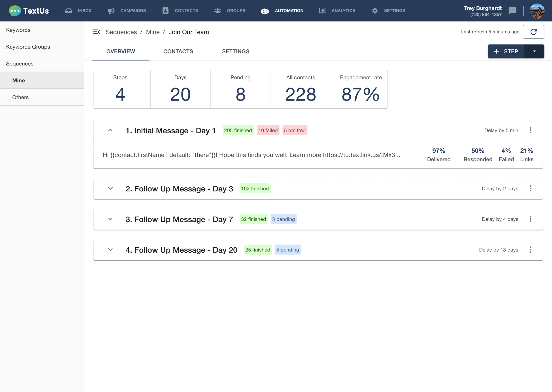Click the add Step button
Image resolution: width=552 pixels, height=392 pixels.
click(x=506, y=51)
